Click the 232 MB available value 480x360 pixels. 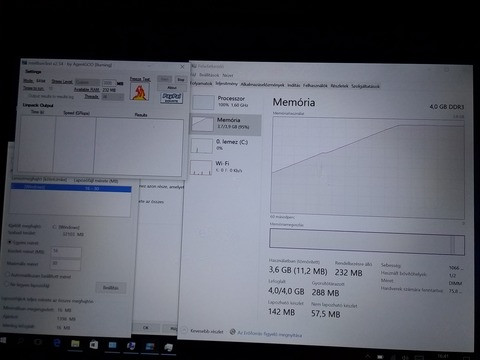[348, 273]
